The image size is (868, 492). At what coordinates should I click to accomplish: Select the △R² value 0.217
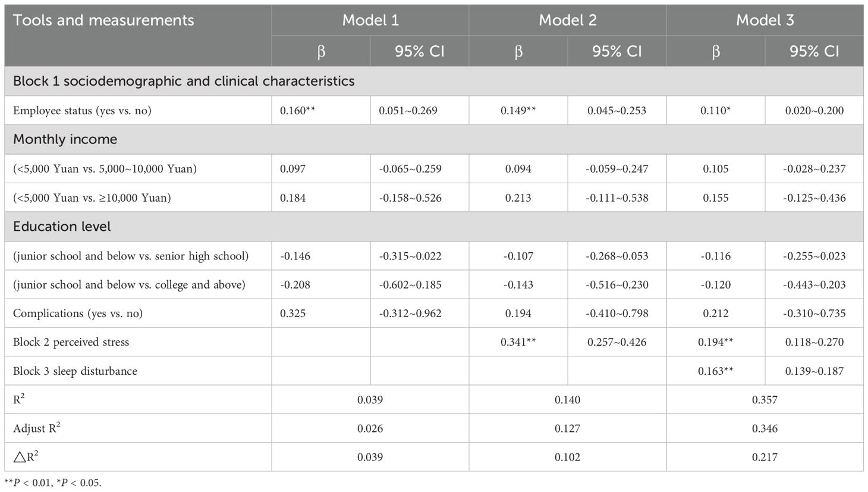pos(765,457)
